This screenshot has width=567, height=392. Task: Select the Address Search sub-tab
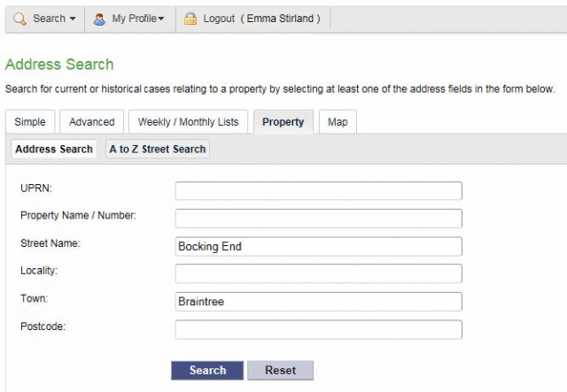[54, 149]
